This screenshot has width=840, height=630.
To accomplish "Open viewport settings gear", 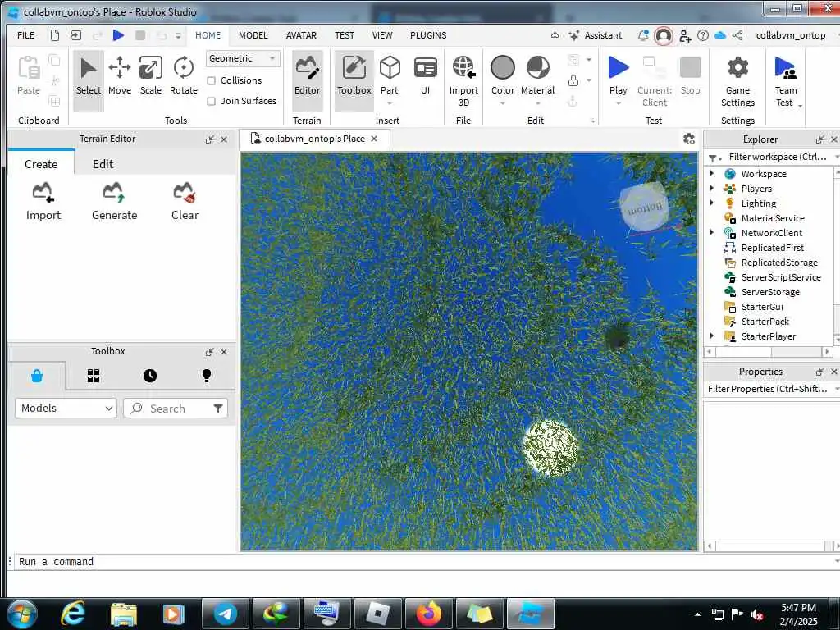I will point(689,139).
